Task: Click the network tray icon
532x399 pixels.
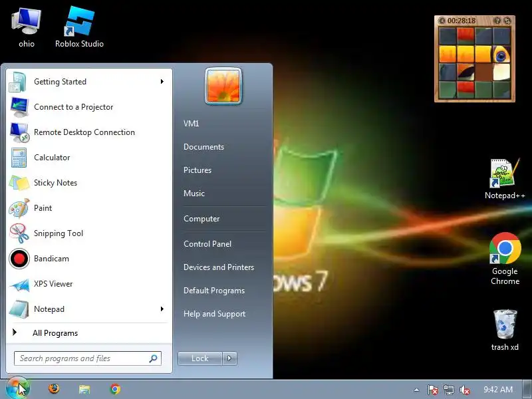Action: click(448, 390)
